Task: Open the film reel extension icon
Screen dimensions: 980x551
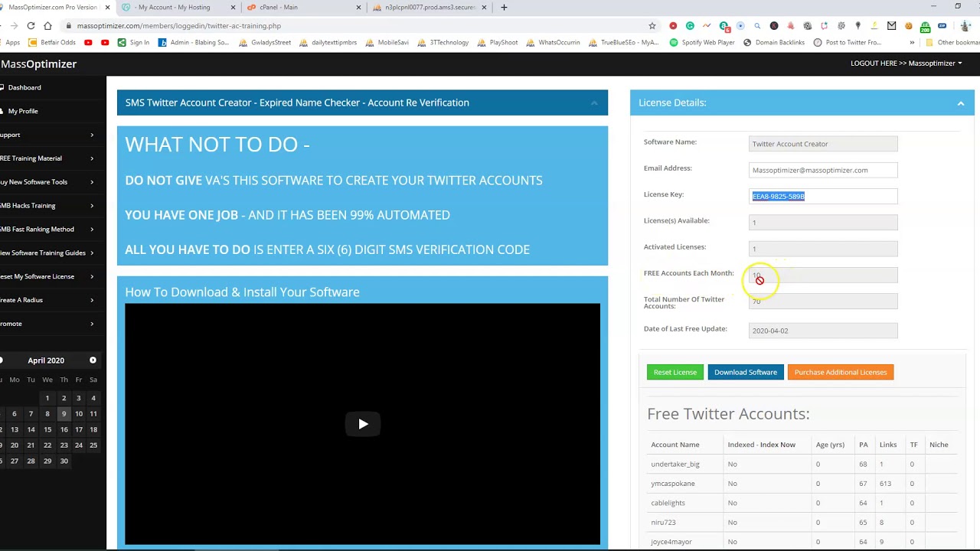Action: pos(808,25)
